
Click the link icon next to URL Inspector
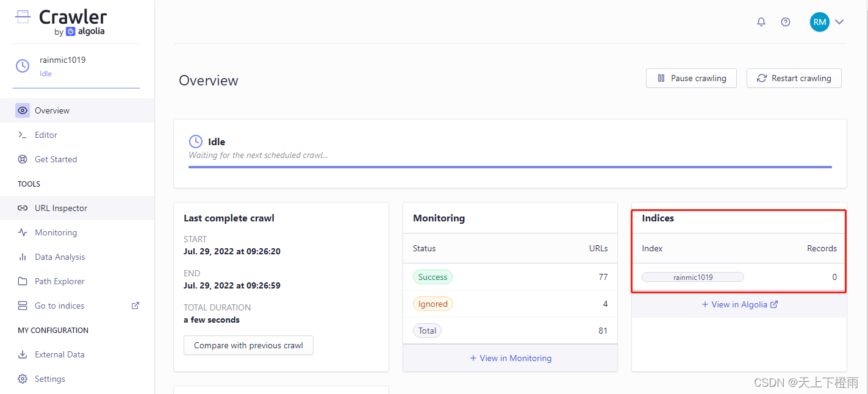pyautogui.click(x=23, y=208)
